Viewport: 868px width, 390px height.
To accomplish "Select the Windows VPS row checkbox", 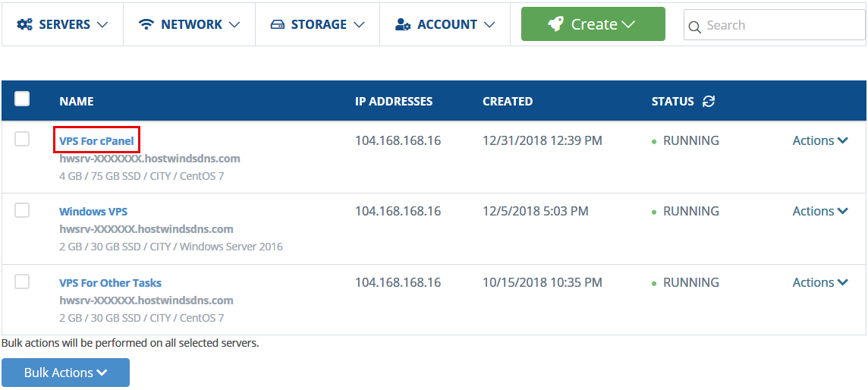I will pos(22,210).
